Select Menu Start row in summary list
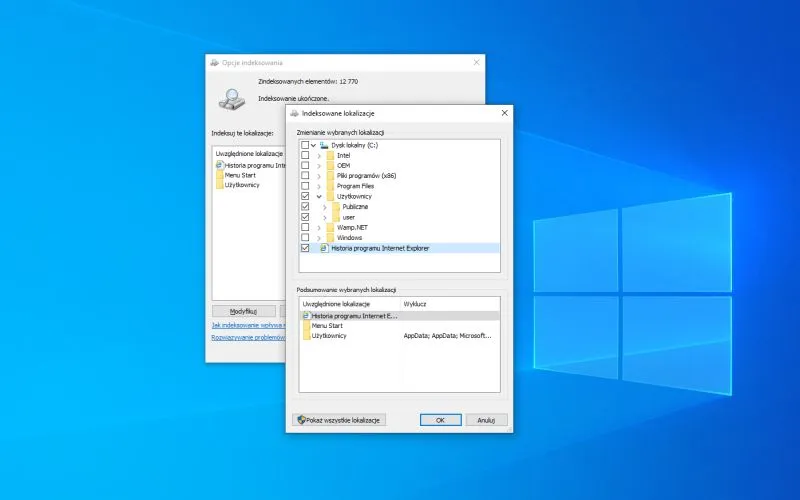The width and height of the screenshot is (800, 500). (399, 326)
